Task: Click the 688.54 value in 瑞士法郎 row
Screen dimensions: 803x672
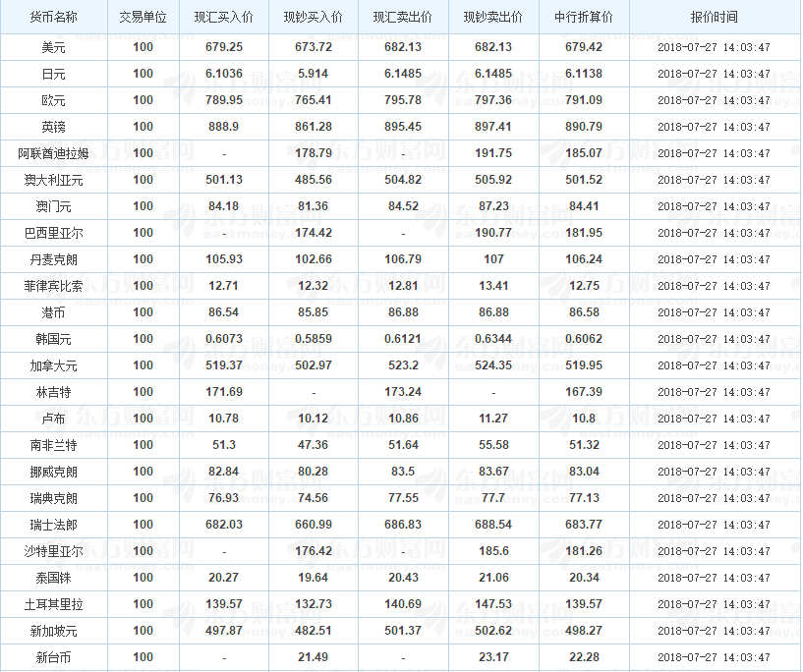Action: 493,525
